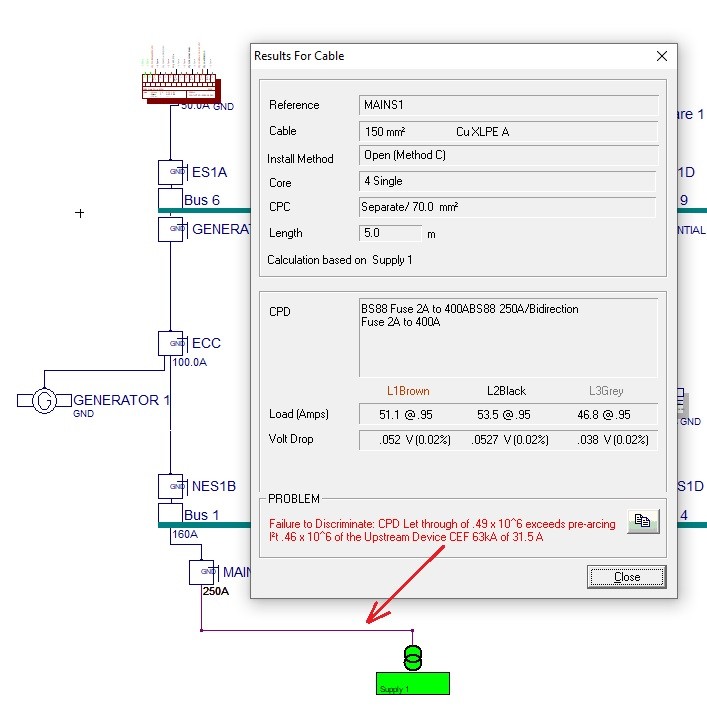Select the Bus 1 busbar box
This screenshot has height=715, width=707.
170,513
